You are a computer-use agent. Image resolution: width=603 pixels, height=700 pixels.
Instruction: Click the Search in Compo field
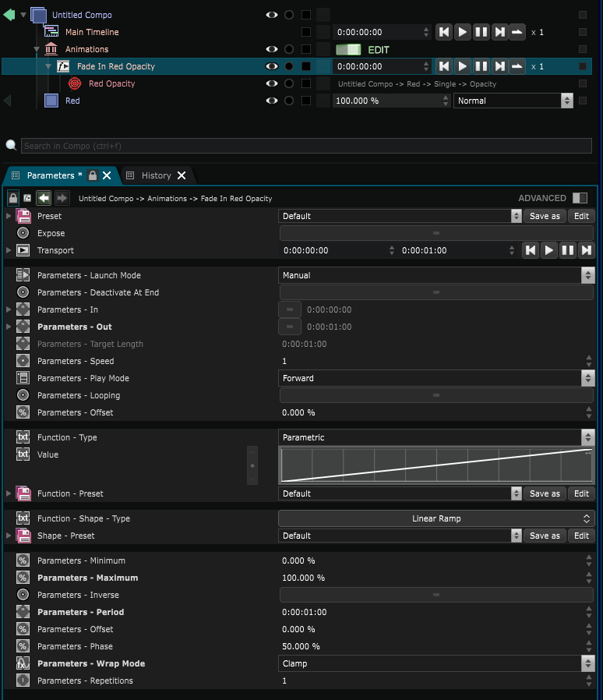306,146
